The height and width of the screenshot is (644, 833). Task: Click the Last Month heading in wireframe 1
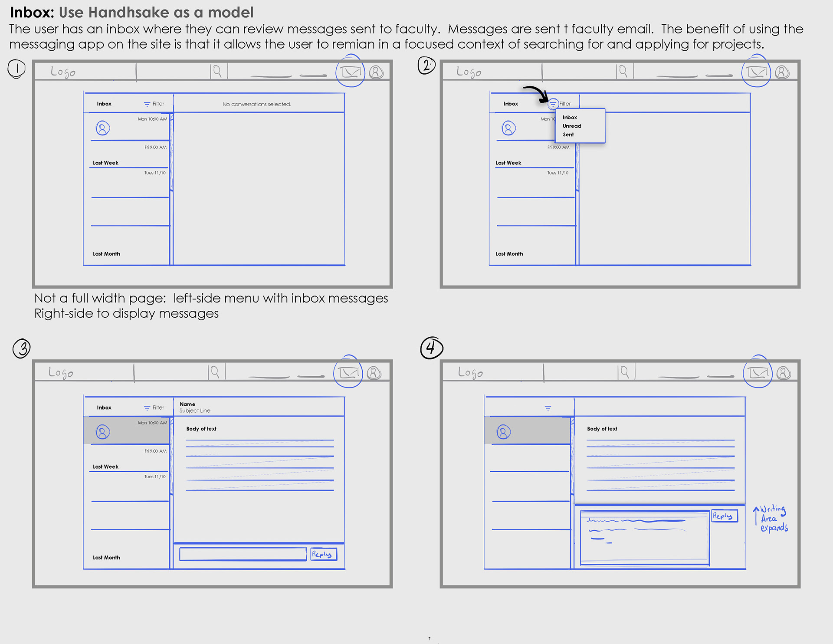coord(106,254)
